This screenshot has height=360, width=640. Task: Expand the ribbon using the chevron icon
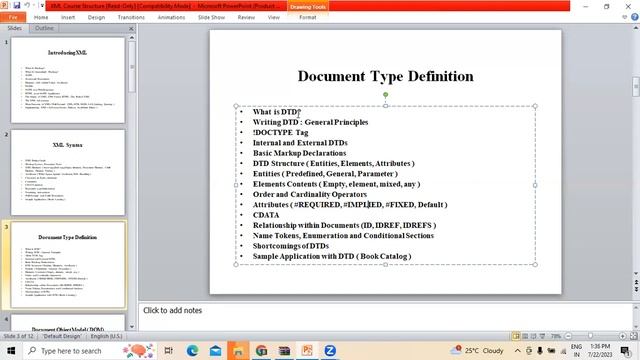(x=624, y=18)
